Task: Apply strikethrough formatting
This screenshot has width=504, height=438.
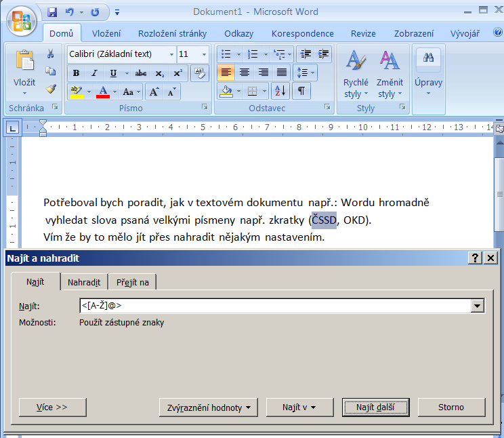Action: coord(141,73)
